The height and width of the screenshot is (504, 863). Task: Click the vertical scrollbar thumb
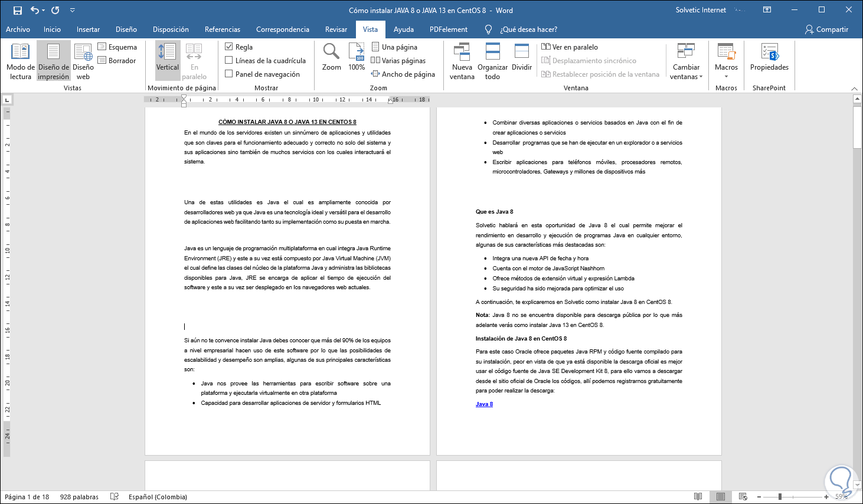857,126
